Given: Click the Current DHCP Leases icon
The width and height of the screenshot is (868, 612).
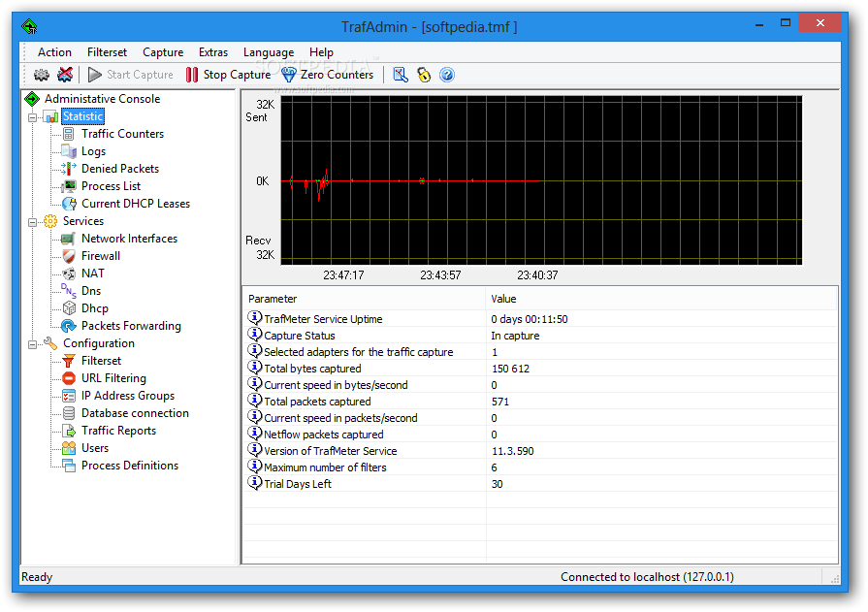Looking at the screenshot, I should click(69, 204).
